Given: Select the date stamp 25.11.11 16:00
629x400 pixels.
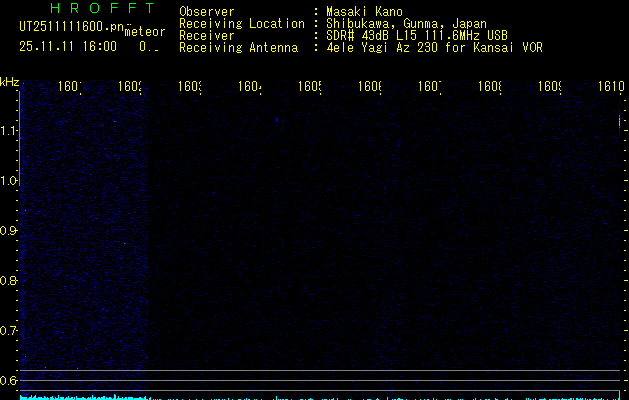Looking at the screenshot, I should pos(68,47).
